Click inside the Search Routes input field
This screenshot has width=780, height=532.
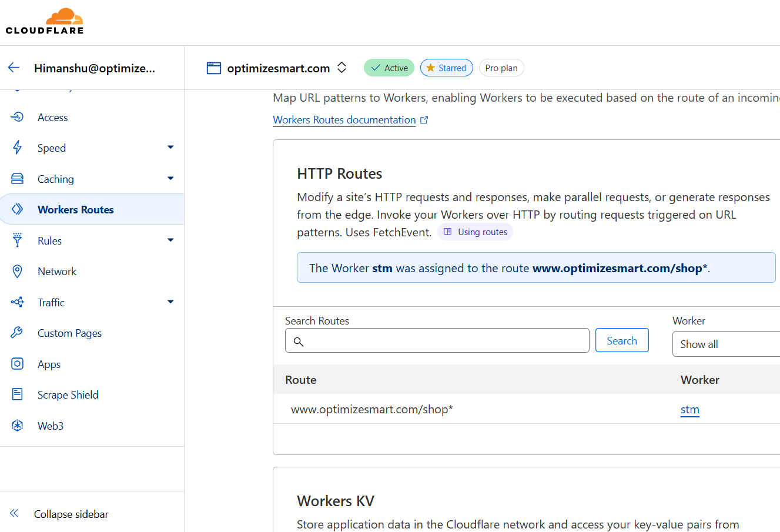[x=437, y=340]
